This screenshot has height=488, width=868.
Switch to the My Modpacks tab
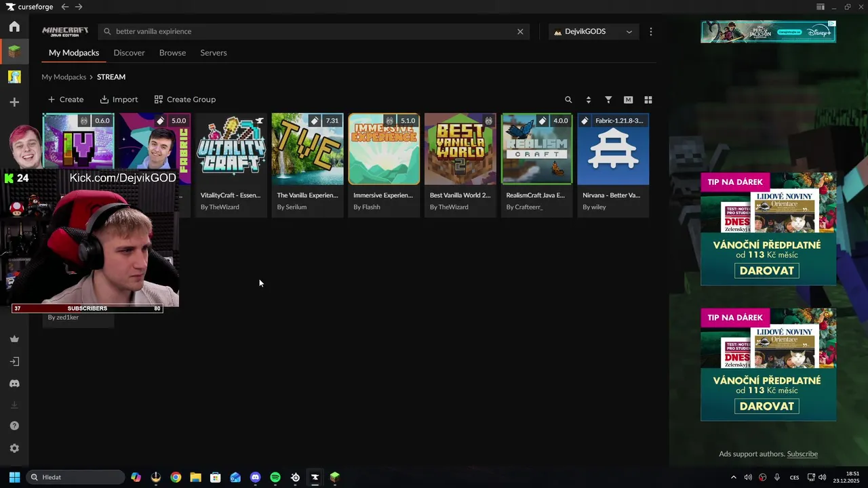[74, 53]
